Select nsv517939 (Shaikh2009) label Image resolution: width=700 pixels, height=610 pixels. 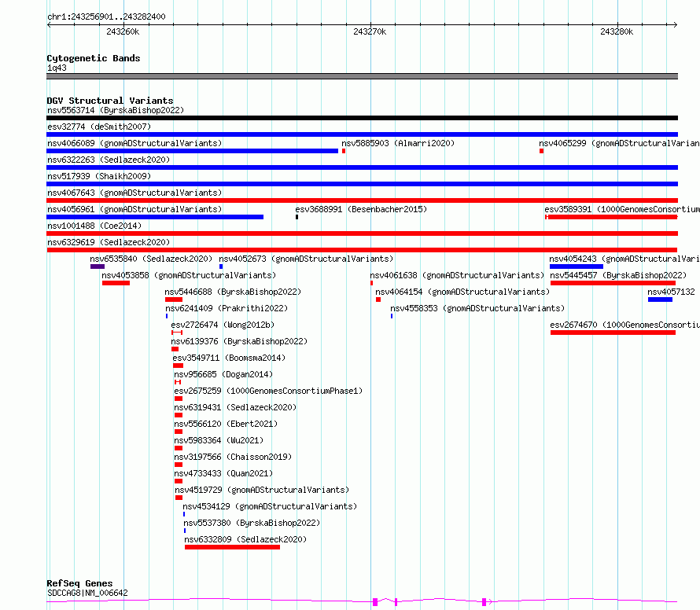click(99, 176)
